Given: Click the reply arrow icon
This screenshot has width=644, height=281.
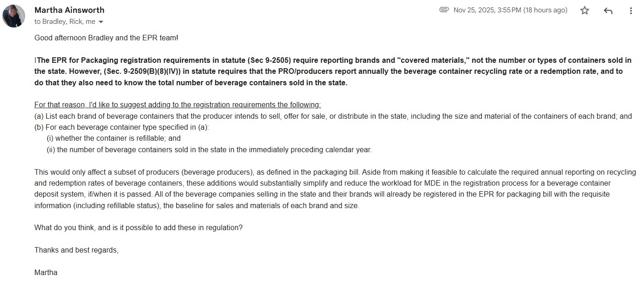Looking at the screenshot, I should [x=608, y=11].
